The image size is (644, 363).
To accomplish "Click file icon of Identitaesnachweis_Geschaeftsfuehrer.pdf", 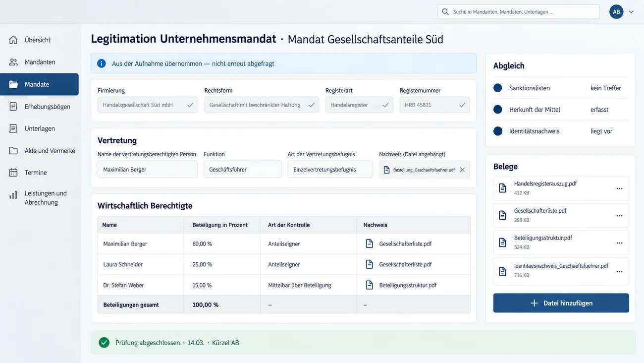I will (502, 271).
